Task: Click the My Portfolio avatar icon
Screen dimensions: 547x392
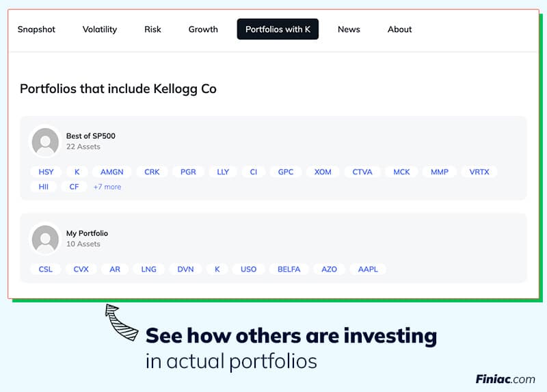Action: pos(45,239)
